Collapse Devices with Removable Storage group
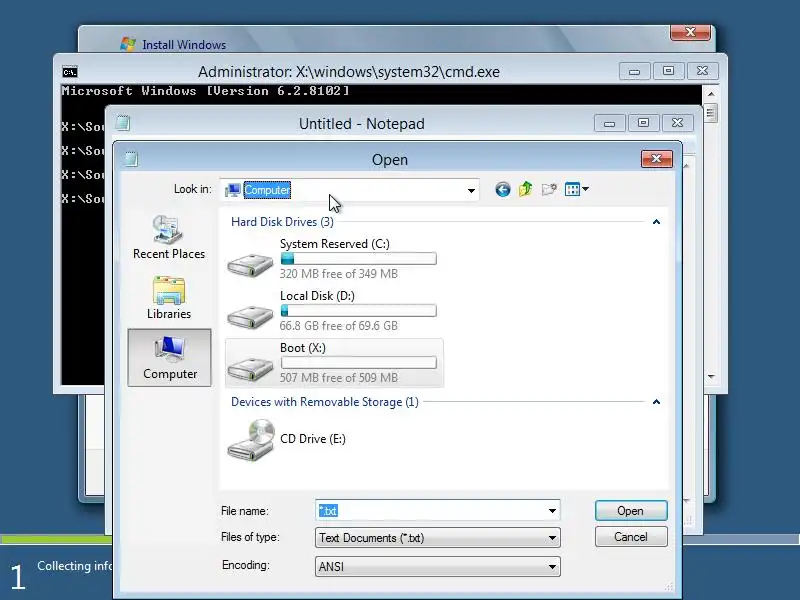Viewport: 800px width, 600px height. 657,402
